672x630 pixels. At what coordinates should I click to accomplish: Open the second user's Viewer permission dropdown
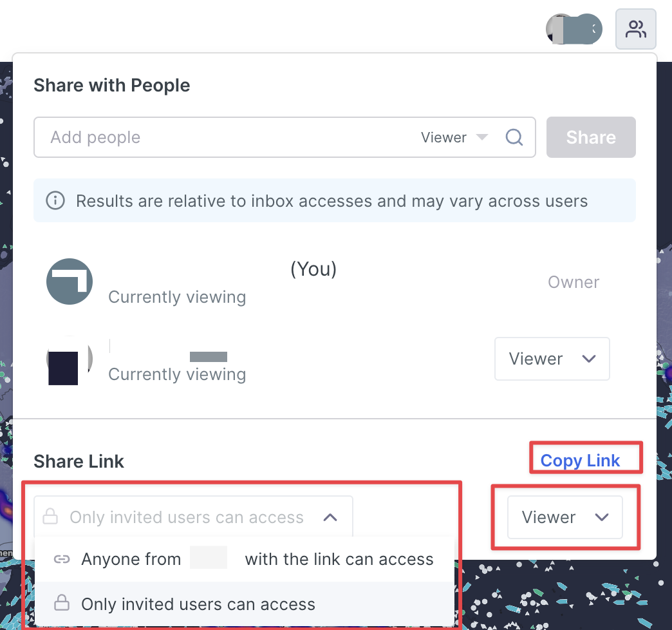(552, 359)
